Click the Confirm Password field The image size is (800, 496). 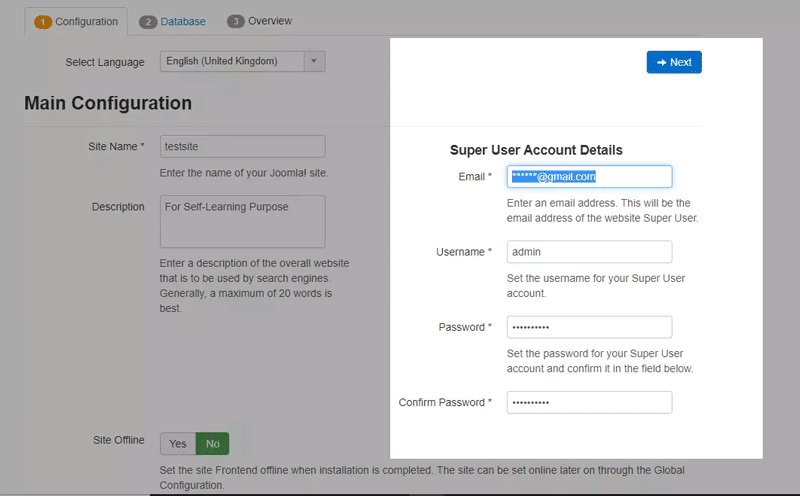click(589, 402)
